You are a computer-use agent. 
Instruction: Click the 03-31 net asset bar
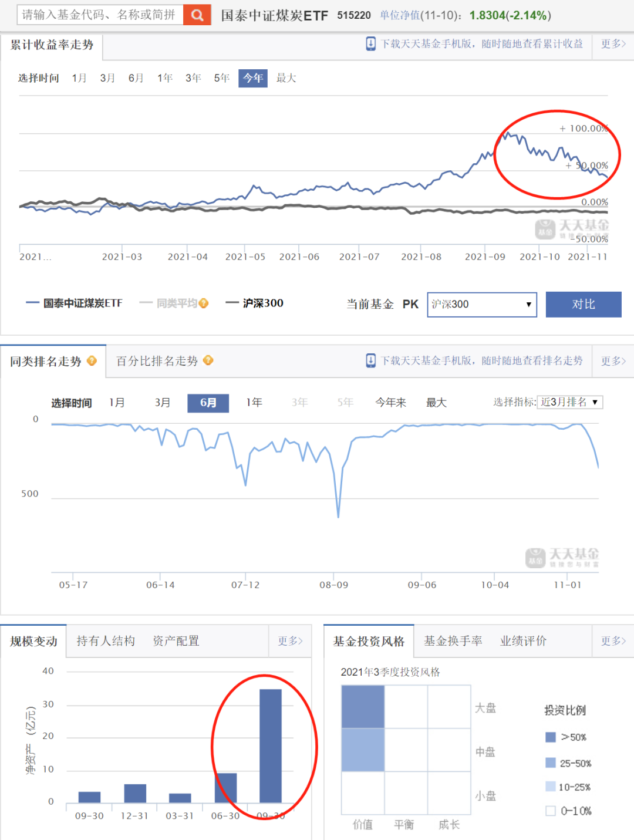tap(180, 798)
